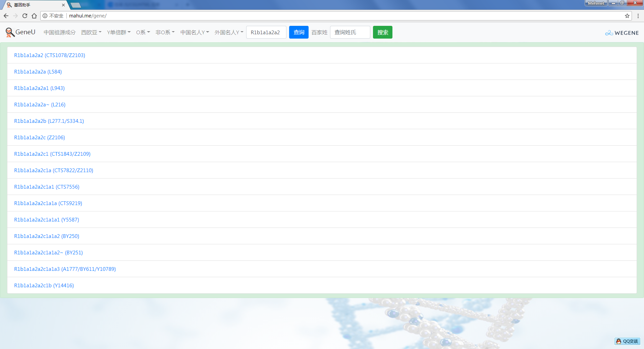The width and height of the screenshot is (644, 349).
Task: Open the 中国名人Y dropdown
Action: click(195, 32)
